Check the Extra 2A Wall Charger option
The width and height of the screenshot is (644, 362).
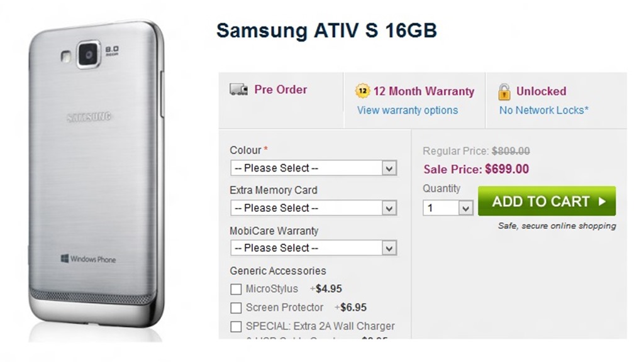click(236, 327)
